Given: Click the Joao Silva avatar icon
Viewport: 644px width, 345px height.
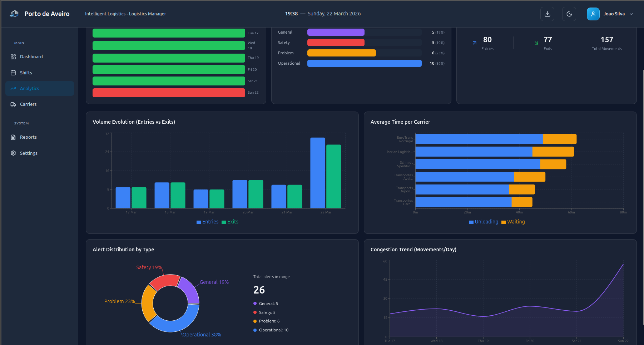Looking at the screenshot, I should [x=593, y=14].
